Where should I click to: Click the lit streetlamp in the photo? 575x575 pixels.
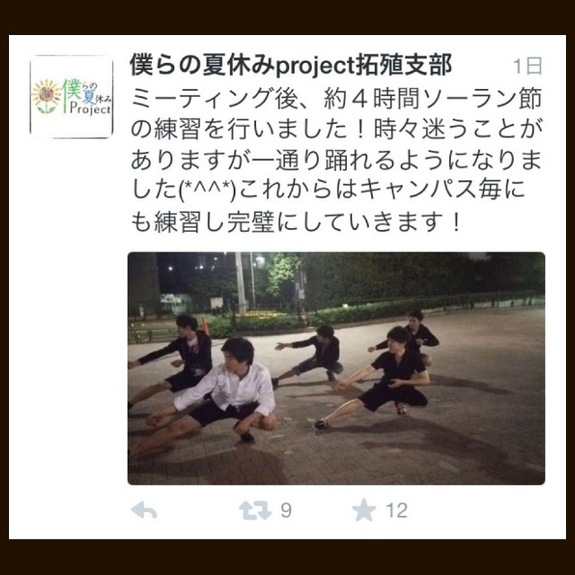click(x=260, y=261)
